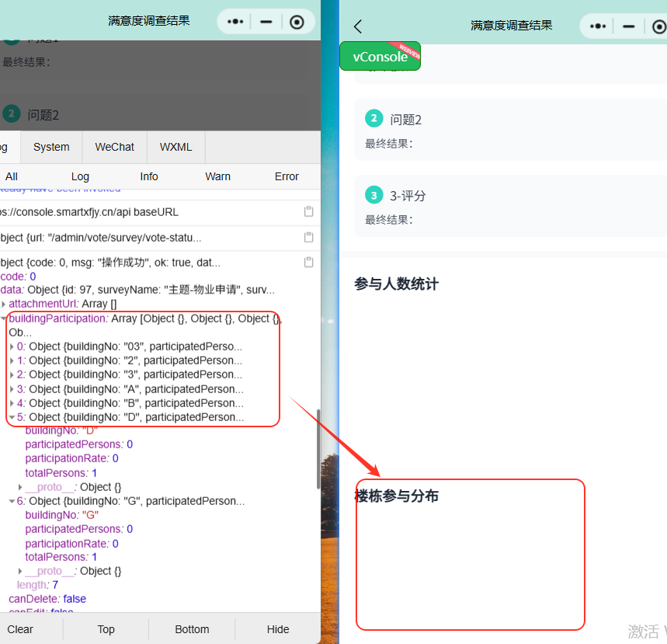
Task: Click the back arrow in right panel
Action: [x=358, y=26]
